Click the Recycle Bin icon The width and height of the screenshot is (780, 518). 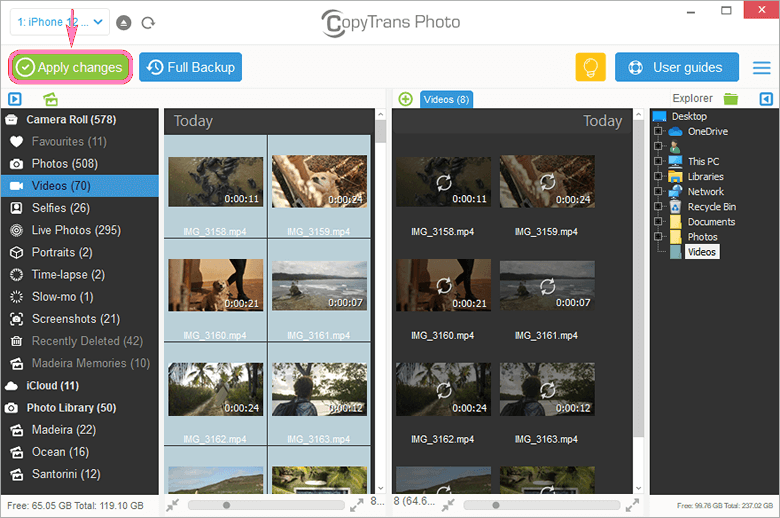click(676, 207)
